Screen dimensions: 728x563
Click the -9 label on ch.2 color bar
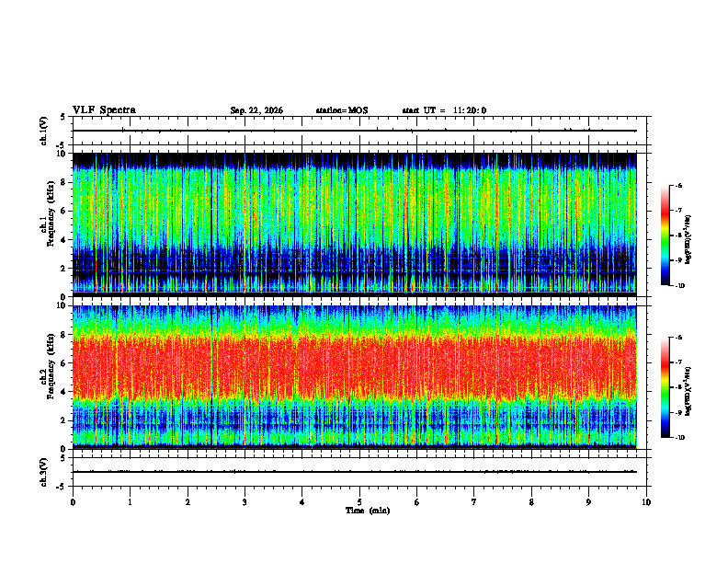[x=678, y=412]
